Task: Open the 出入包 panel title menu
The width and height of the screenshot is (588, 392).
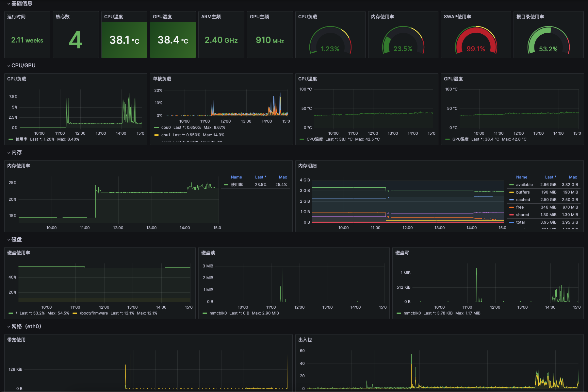Action: pos(305,340)
